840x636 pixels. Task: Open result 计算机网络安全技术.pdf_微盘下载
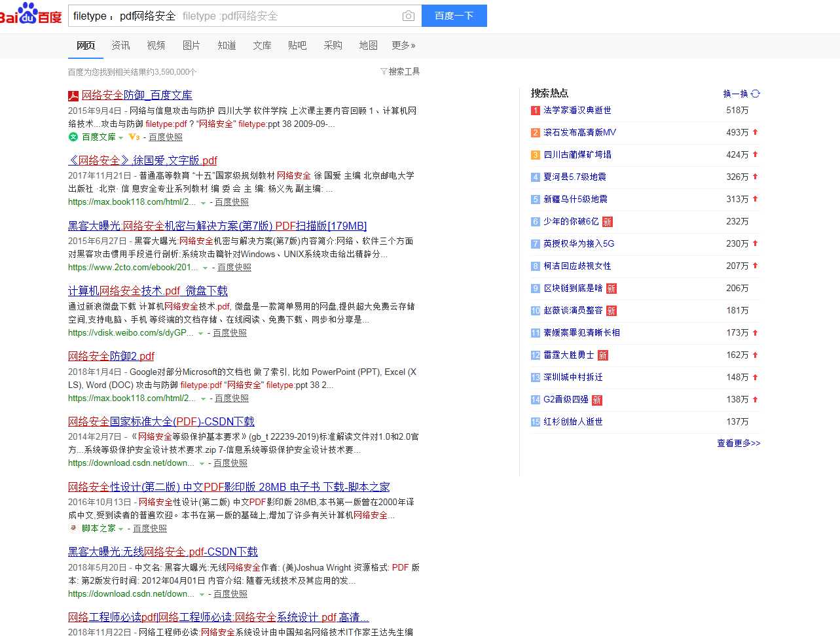click(148, 291)
